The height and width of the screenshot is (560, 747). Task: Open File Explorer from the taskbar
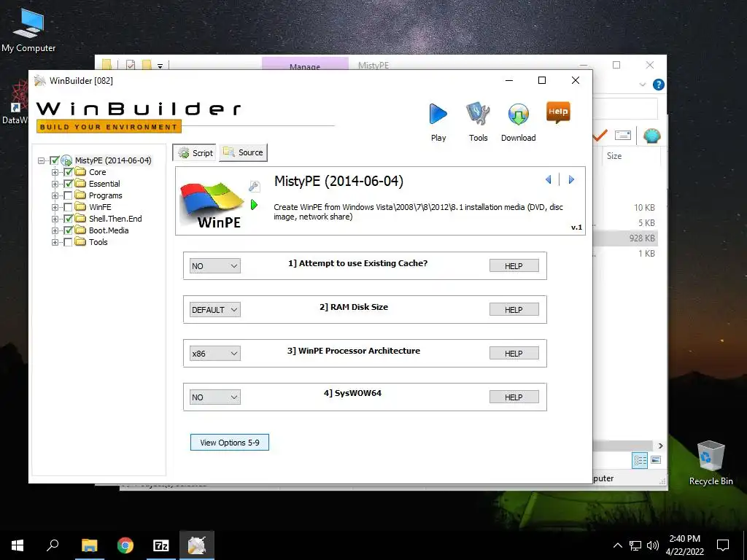tap(89, 545)
